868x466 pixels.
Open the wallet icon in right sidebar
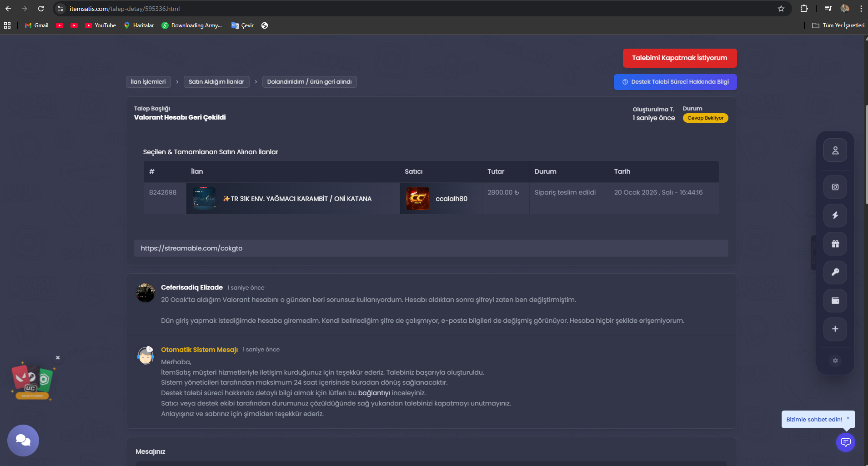(x=835, y=301)
